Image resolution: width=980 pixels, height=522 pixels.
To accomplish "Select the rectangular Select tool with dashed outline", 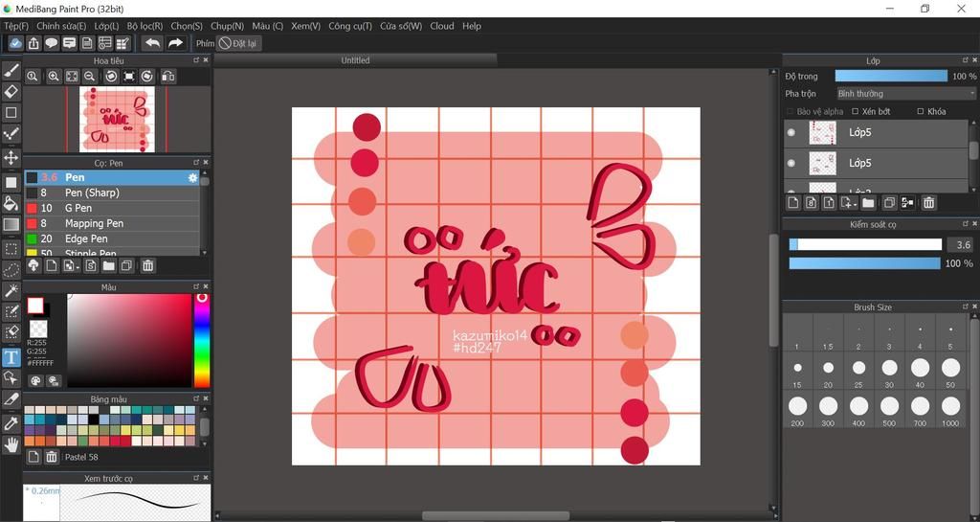I will (x=11, y=249).
